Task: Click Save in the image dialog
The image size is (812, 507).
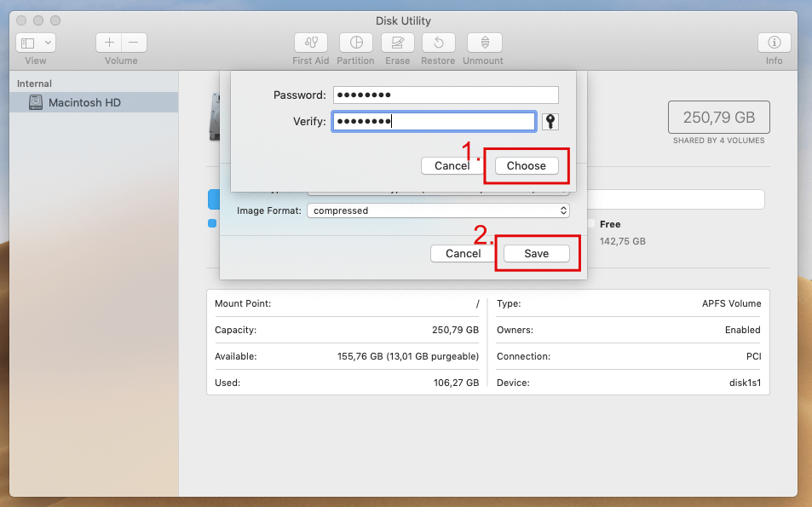Action: pos(536,253)
